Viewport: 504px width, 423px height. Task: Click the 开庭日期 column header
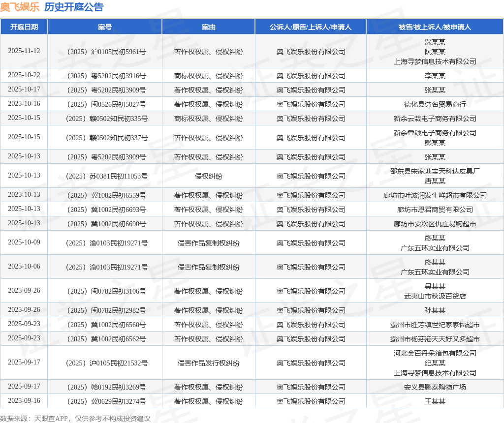[x=24, y=27]
